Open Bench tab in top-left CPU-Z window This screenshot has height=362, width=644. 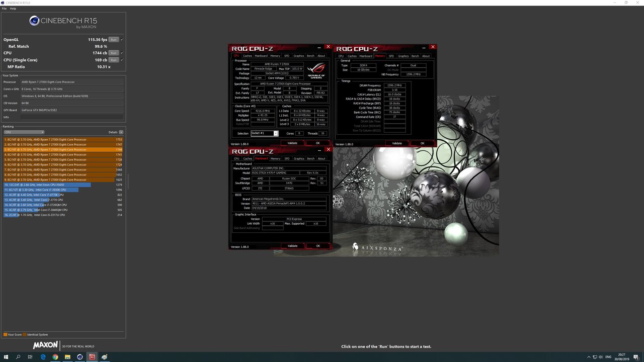tap(310, 56)
